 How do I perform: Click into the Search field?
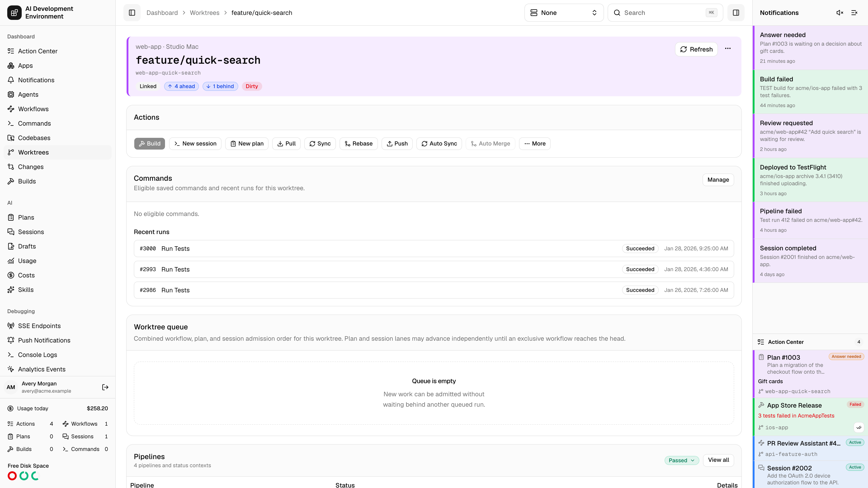(x=665, y=13)
